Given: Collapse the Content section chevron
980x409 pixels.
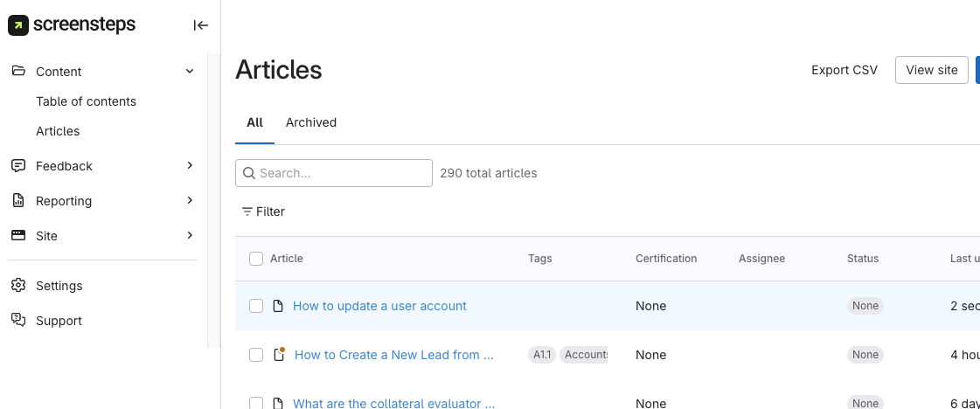Looking at the screenshot, I should (190, 72).
